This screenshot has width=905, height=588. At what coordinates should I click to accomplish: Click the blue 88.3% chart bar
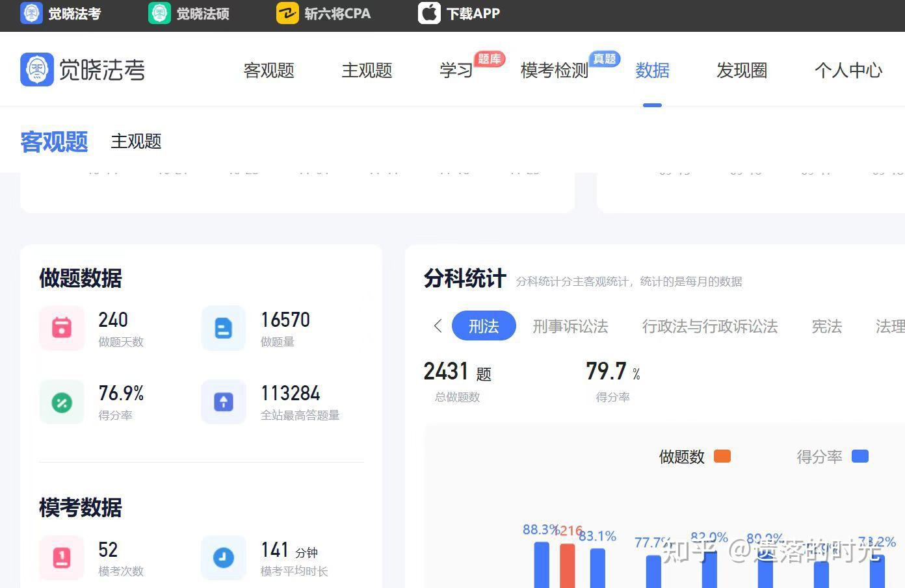[542, 565]
